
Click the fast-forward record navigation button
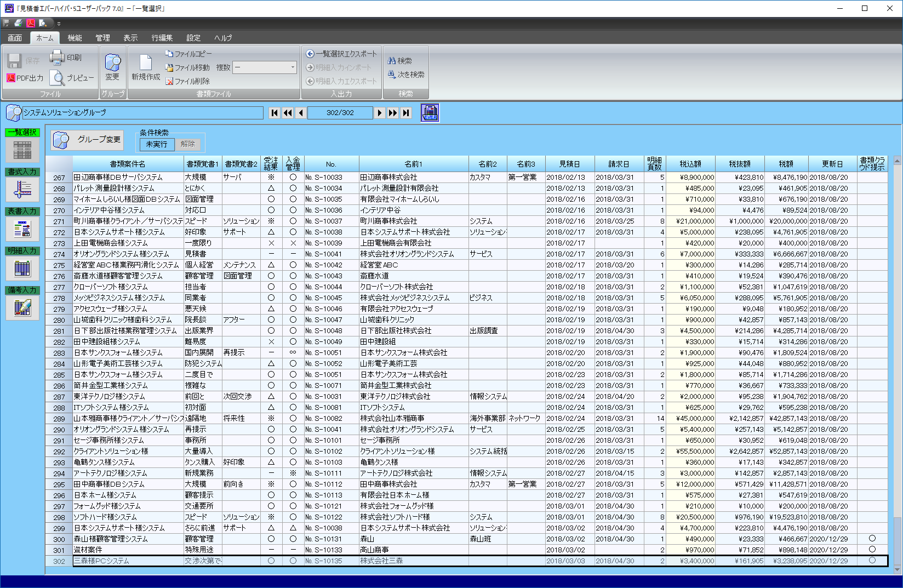point(393,113)
